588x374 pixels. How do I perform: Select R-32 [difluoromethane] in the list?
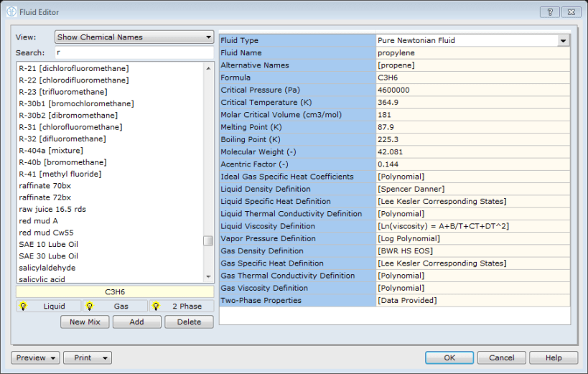click(62, 139)
